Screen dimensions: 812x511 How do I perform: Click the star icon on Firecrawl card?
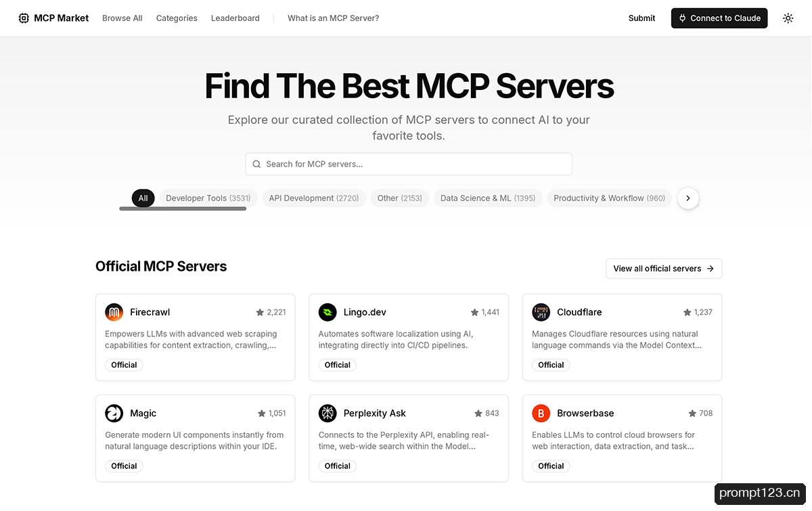[x=260, y=313]
